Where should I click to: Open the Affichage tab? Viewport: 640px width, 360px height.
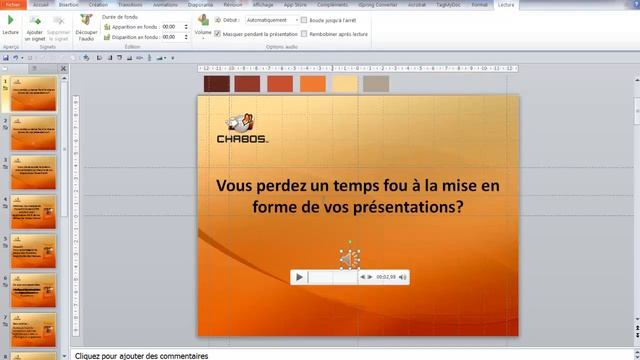[x=263, y=4]
